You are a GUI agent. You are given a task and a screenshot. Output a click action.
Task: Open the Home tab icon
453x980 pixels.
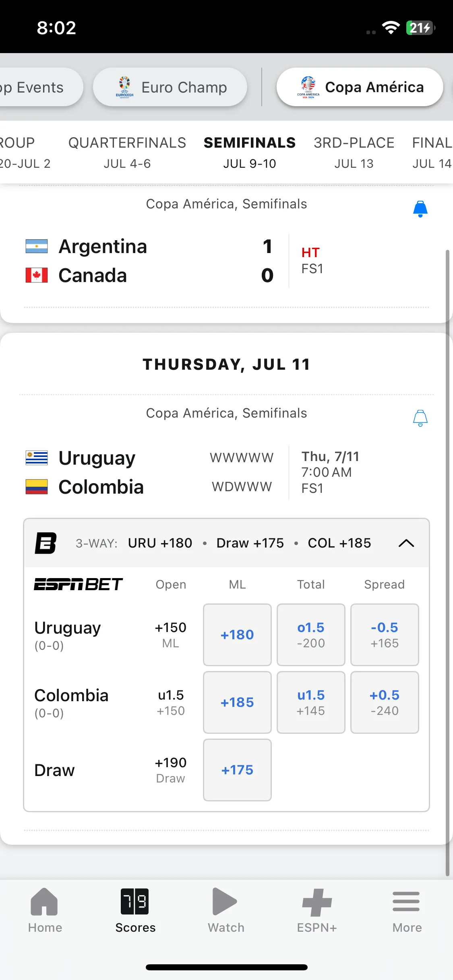(x=45, y=902)
